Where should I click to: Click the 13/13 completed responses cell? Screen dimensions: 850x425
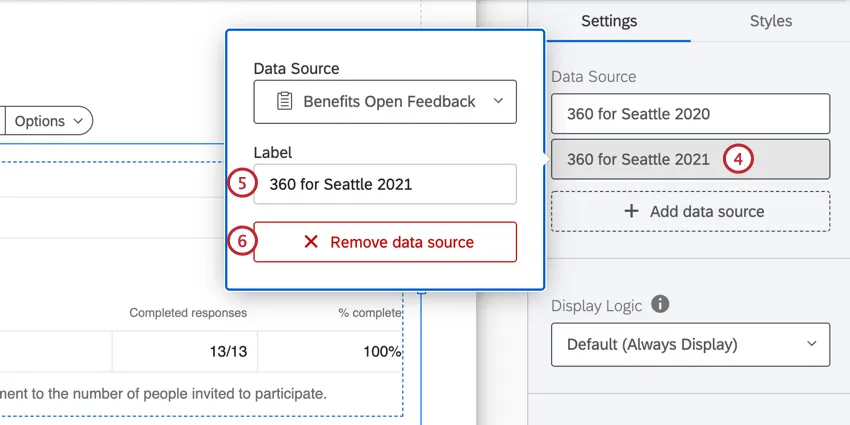pos(185,351)
